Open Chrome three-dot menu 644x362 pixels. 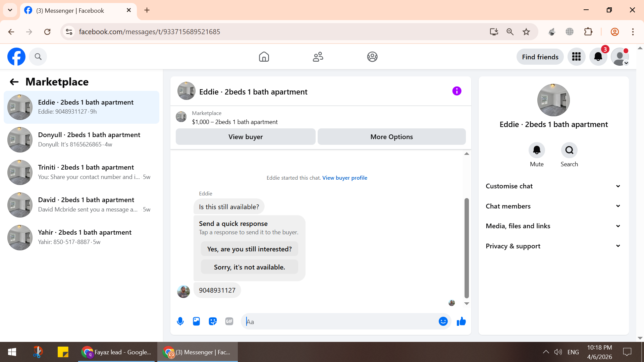633,32
